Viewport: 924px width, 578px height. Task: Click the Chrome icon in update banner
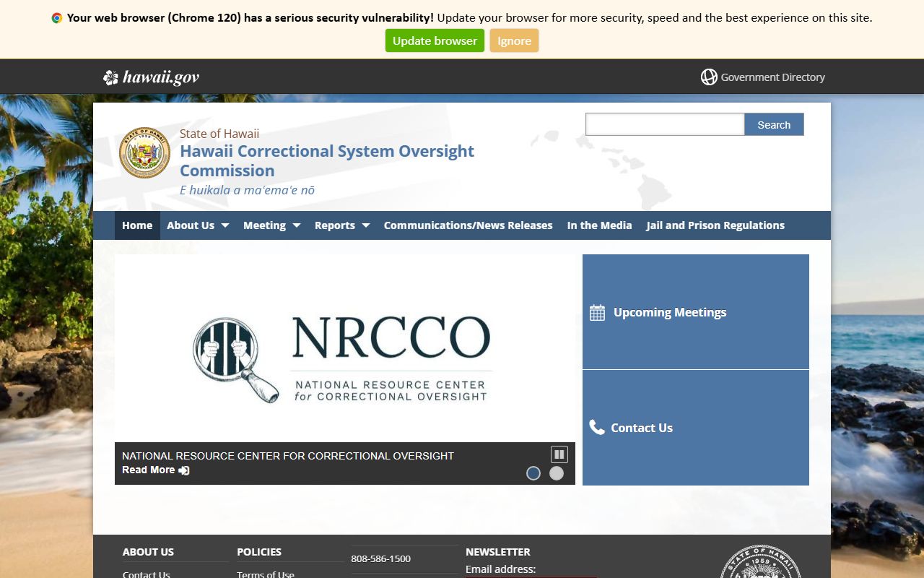[57, 18]
